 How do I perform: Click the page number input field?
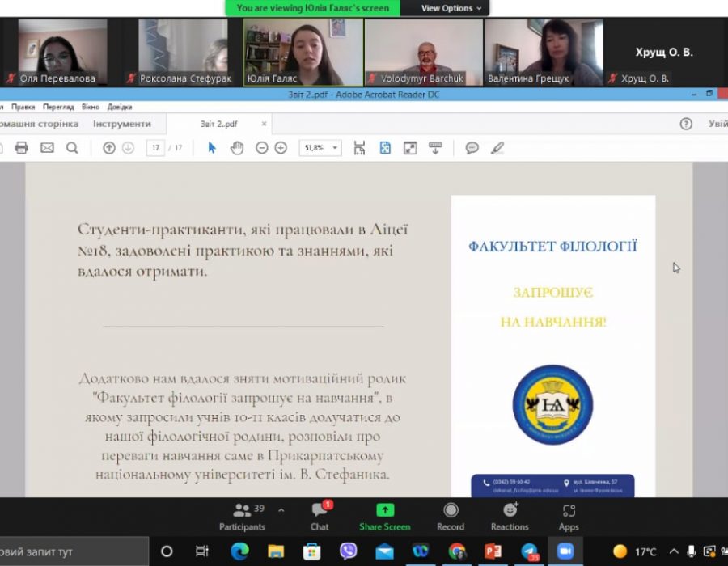click(155, 148)
